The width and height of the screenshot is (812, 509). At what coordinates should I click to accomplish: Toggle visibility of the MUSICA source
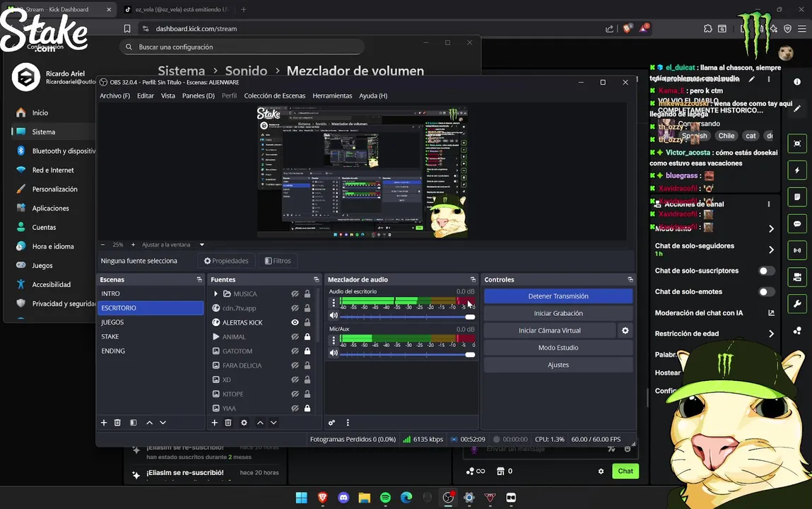[x=295, y=293]
